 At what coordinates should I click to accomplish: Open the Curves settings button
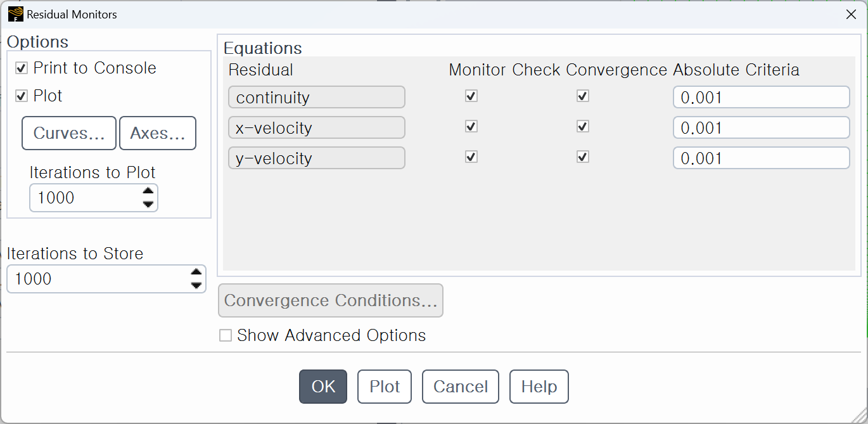coord(69,133)
